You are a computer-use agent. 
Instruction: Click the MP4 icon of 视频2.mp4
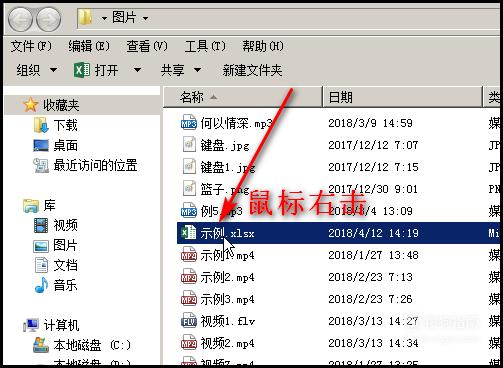[x=189, y=343]
